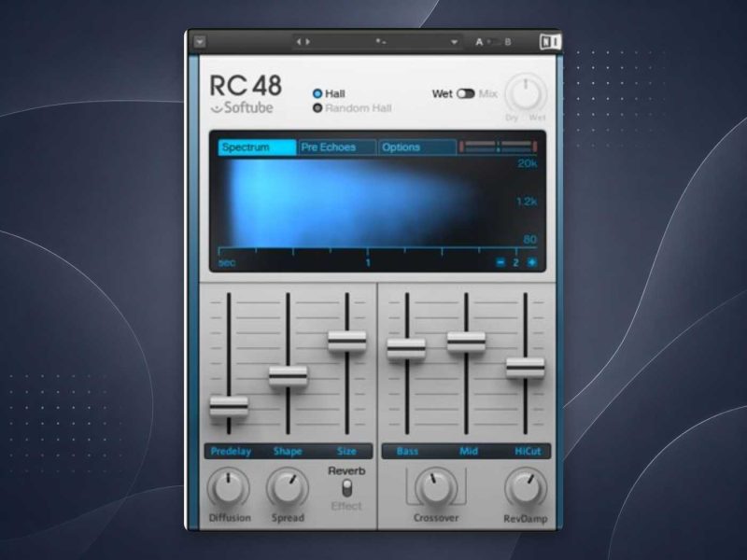Toggle the Reverb / Effect switch

click(347, 488)
